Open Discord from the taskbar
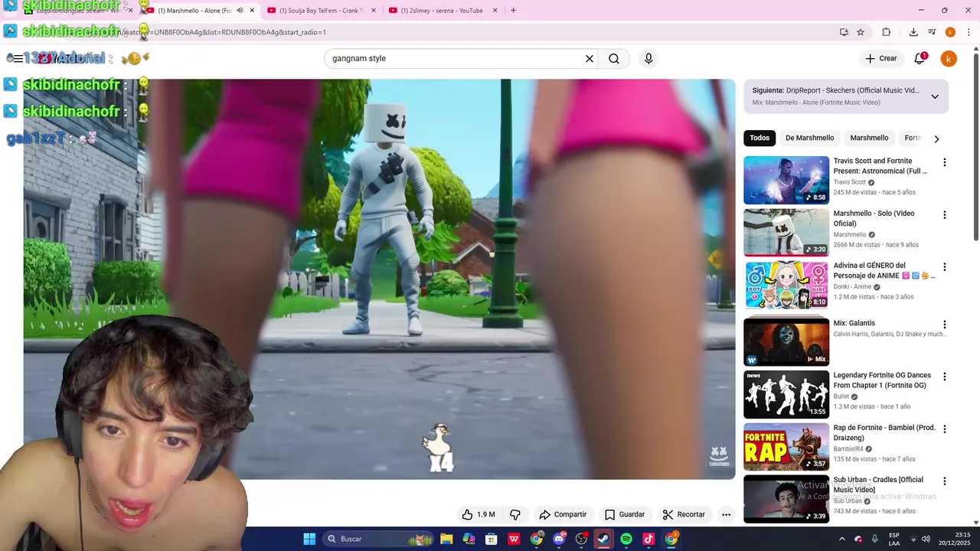The image size is (980, 551). pyautogui.click(x=559, y=539)
